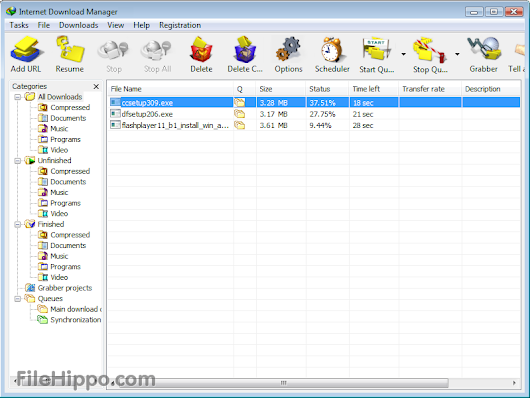Open the Start Queue dropdown arrow
This screenshot has width=530, height=398.
pos(404,54)
